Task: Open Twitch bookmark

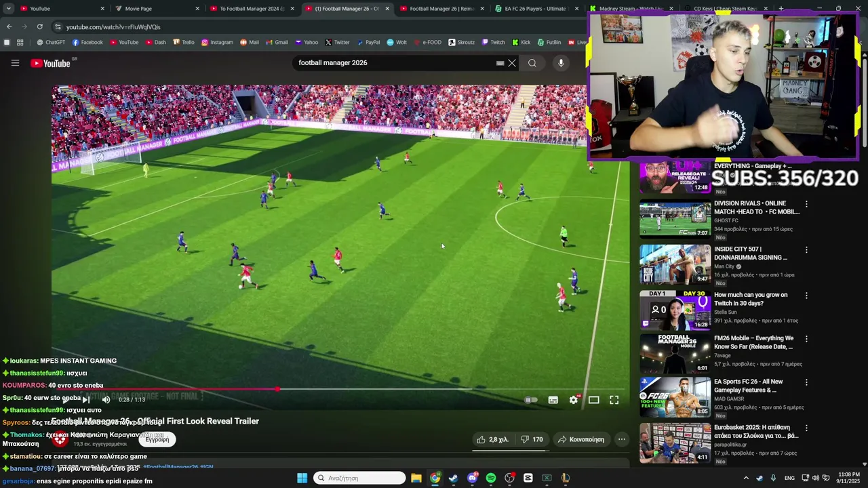Action: point(493,42)
